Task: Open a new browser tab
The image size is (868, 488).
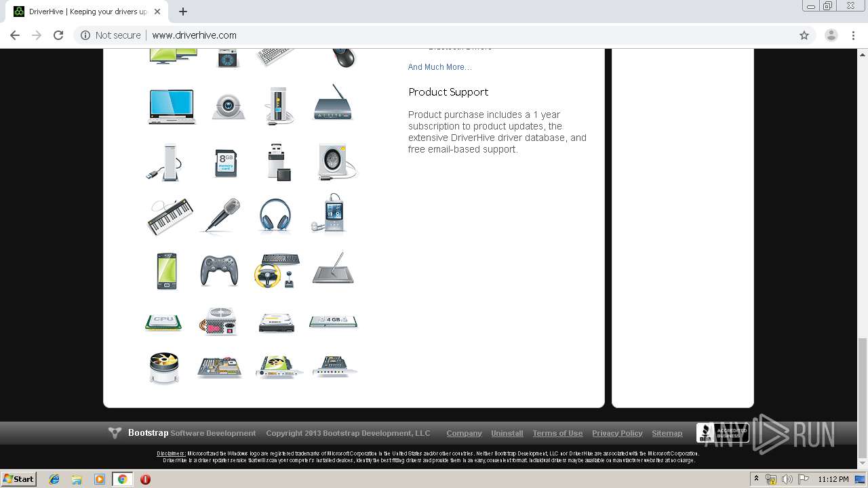Action: [183, 12]
